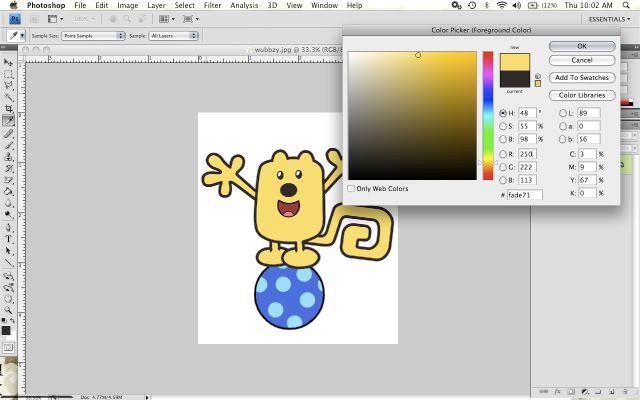Select the R red radio button
The width and height of the screenshot is (640, 400).
(x=503, y=154)
